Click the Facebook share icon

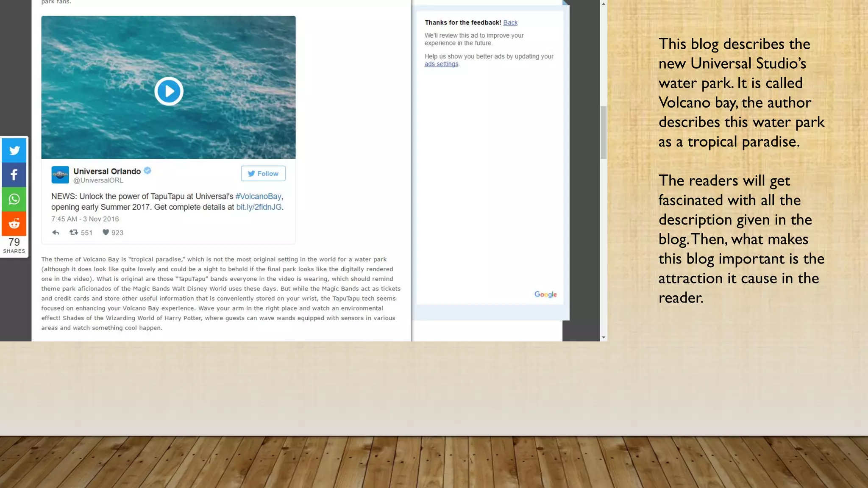pos(14,175)
